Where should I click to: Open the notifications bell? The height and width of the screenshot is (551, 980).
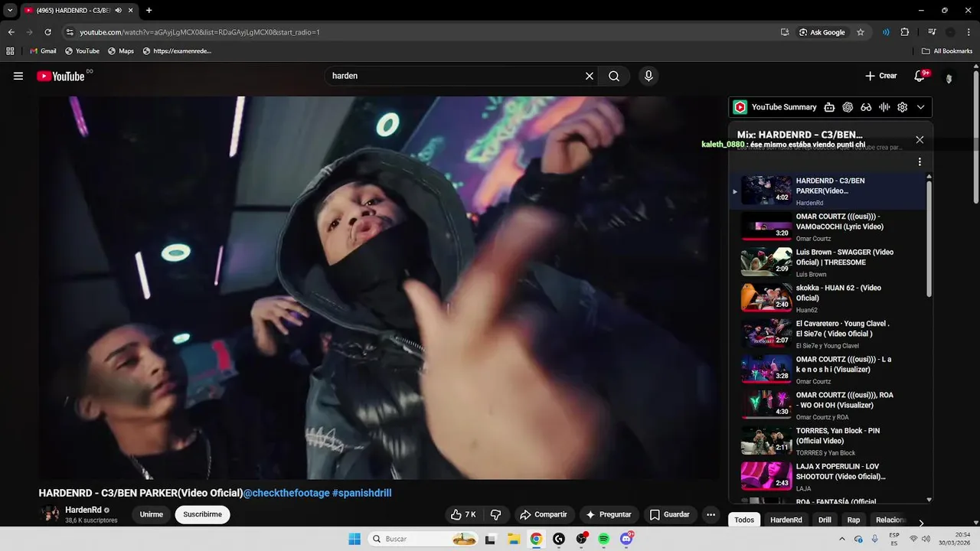coord(920,76)
